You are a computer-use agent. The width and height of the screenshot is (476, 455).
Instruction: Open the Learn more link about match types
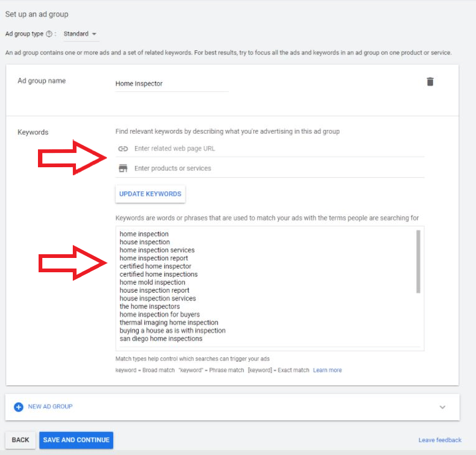pos(327,370)
